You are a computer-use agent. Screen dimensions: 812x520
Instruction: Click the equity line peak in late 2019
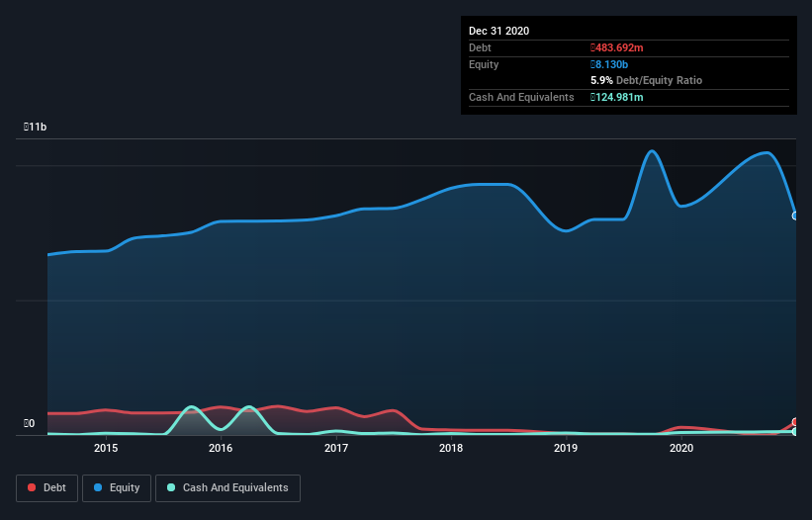pos(652,151)
